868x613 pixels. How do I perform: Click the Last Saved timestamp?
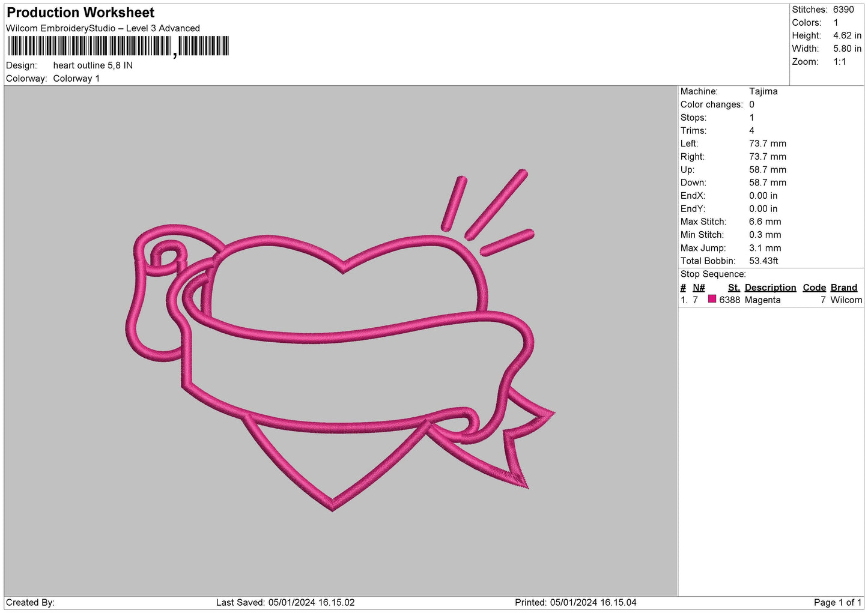click(285, 602)
